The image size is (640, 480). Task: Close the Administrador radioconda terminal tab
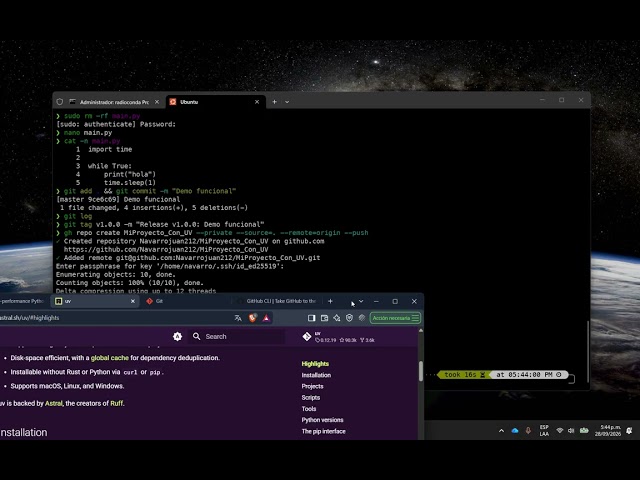coord(157,102)
